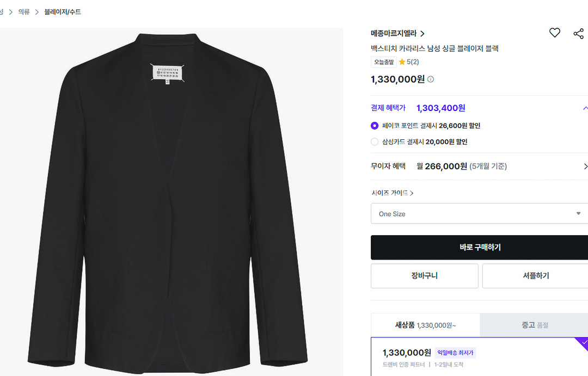This screenshot has width=588, height=376.
Task: Click the 바로 구매하기 button
Action: (x=479, y=248)
